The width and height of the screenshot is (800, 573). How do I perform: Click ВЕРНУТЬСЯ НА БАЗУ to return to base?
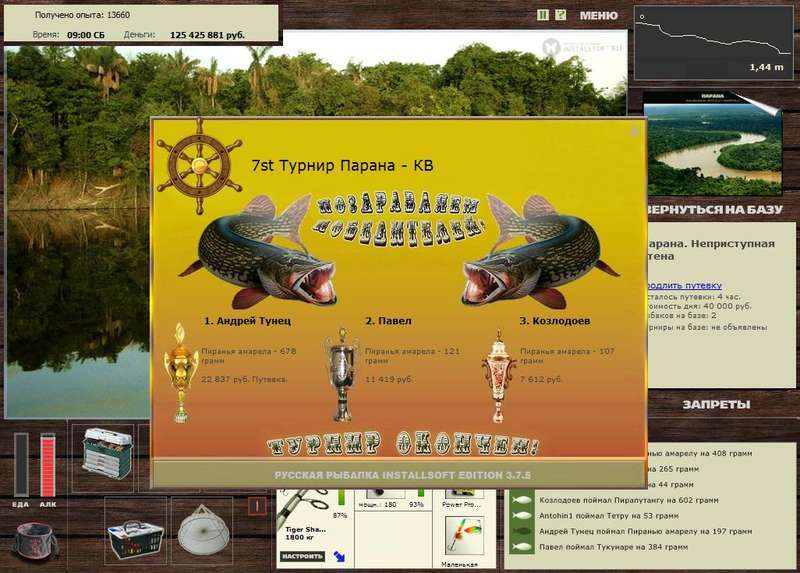(x=715, y=209)
